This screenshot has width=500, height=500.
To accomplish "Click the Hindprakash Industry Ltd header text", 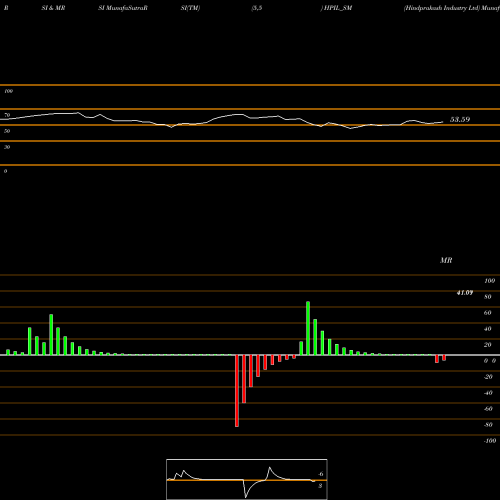I will click(x=442, y=8).
